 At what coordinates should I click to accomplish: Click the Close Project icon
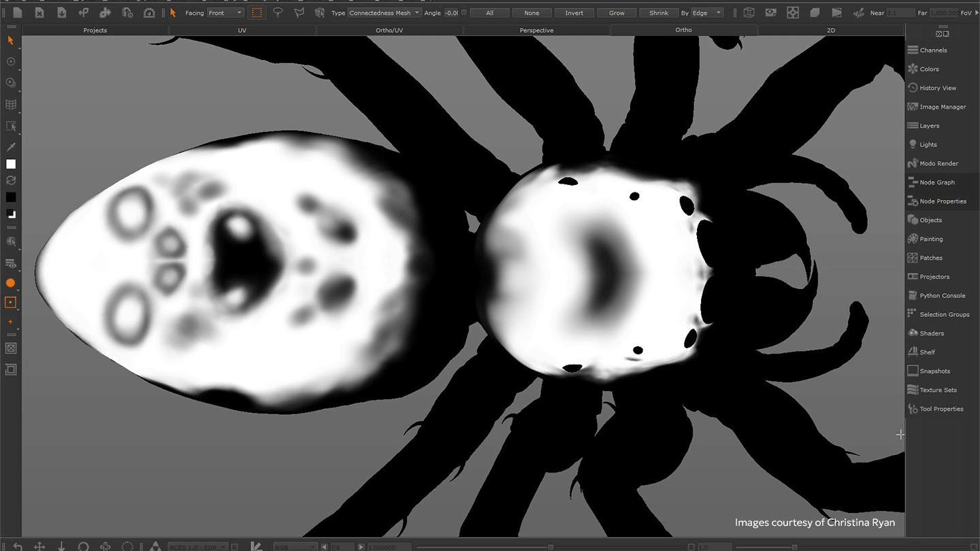point(39,12)
